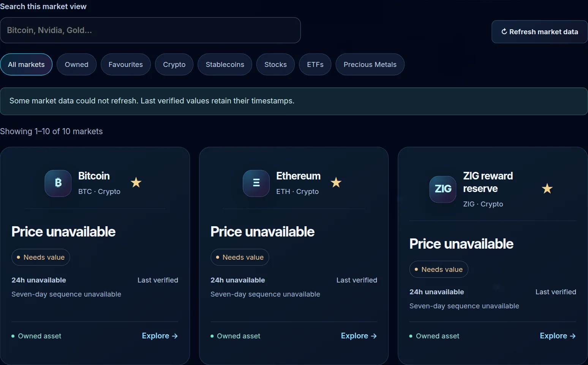The image size is (588, 365).
Task: Open Explore link on the Bitcoin card
Action: coord(160,336)
